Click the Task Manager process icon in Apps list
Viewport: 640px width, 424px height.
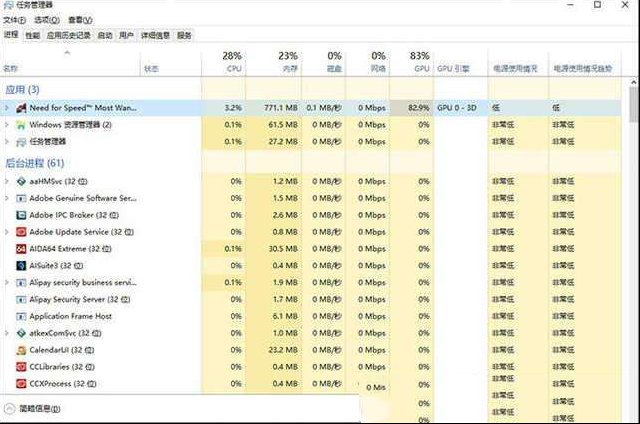pos(21,142)
